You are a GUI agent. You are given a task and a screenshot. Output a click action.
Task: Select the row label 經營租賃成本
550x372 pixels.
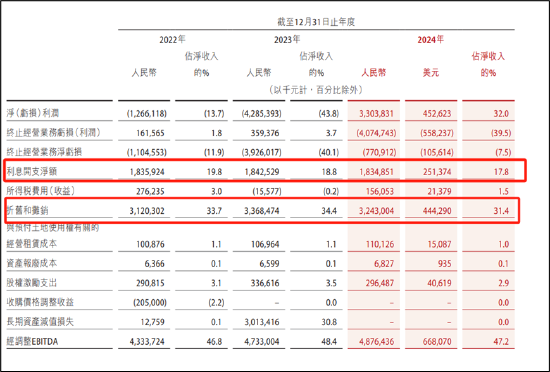click(32, 244)
